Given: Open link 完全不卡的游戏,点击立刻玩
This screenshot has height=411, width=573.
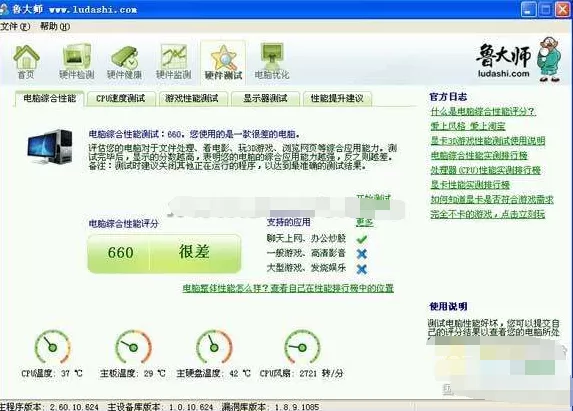Looking at the screenshot, I should (x=487, y=214).
